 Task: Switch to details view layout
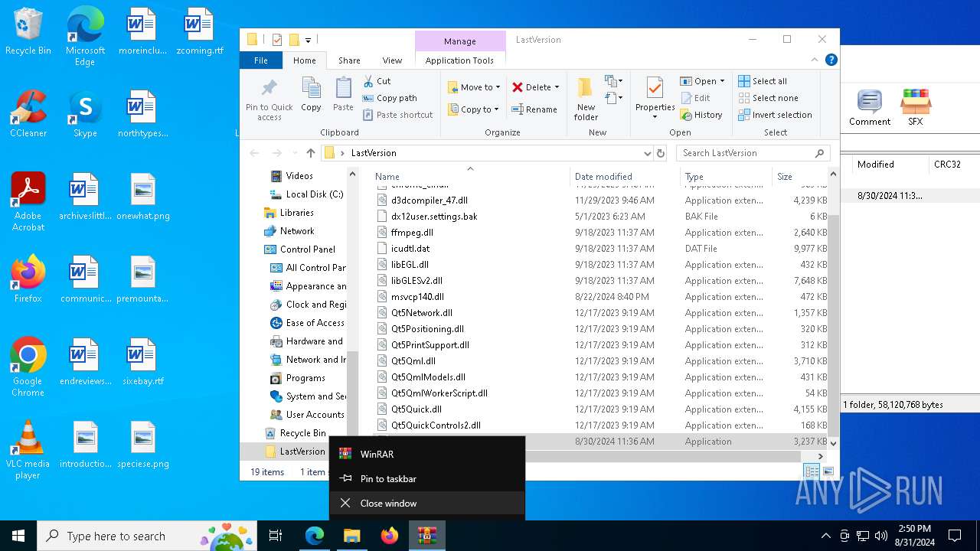pyautogui.click(x=812, y=472)
